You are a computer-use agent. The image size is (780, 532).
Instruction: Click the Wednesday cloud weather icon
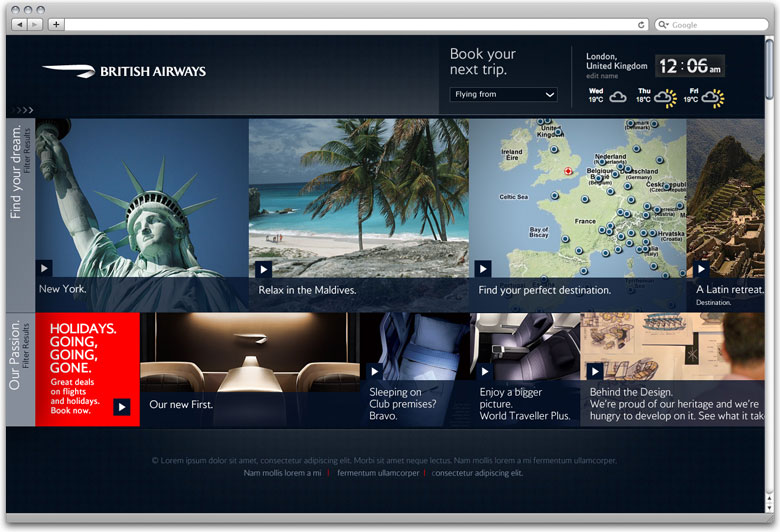(x=618, y=96)
